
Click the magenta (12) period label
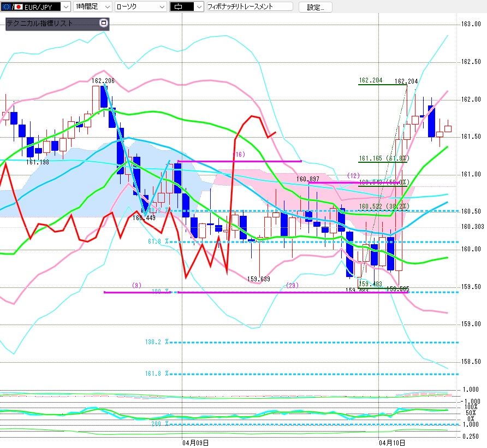click(x=353, y=176)
